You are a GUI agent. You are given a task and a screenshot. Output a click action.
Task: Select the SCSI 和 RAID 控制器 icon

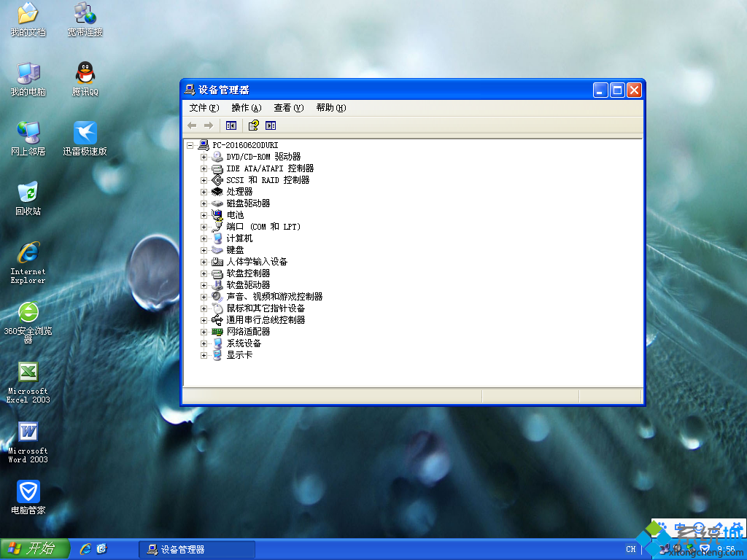217,180
